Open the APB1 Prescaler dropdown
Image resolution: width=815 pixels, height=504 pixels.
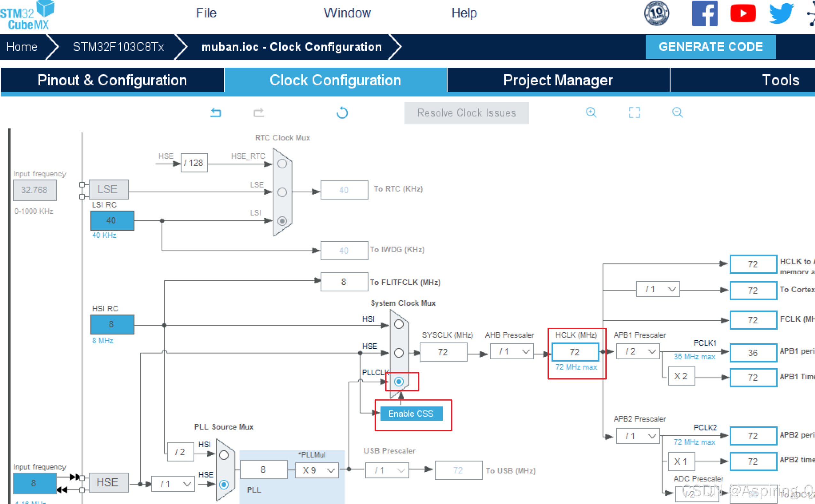(x=638, y=352)
